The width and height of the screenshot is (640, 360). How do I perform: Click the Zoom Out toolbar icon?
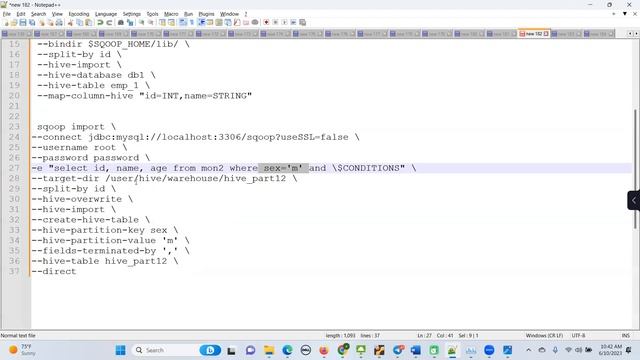tap(151, 22)
